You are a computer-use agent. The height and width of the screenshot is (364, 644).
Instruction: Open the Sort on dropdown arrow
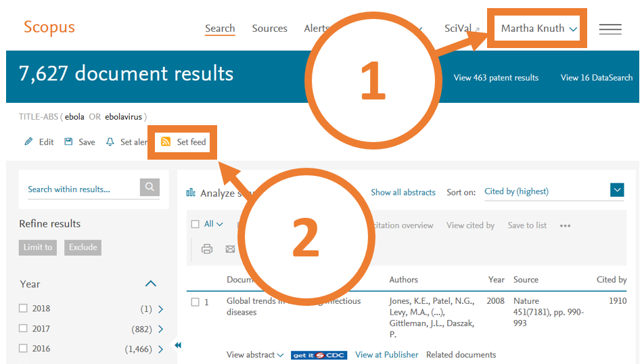(617, 190)
